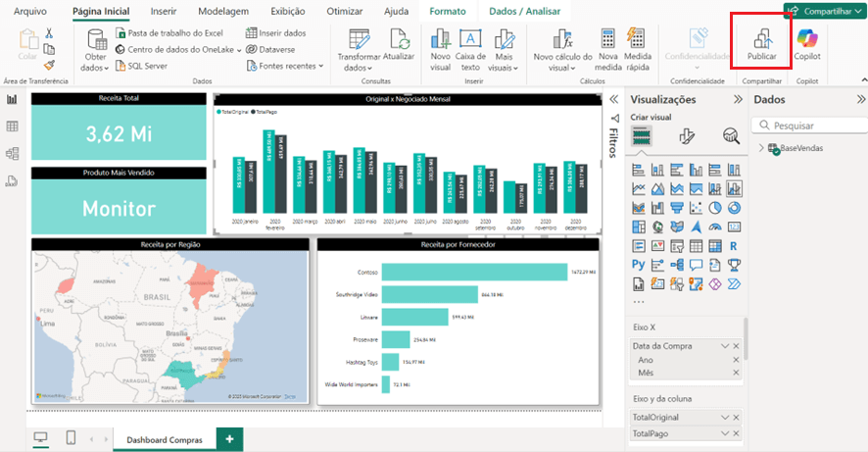The width and height of the screenshot is (868, 452).
Task: Choose the pie chart visual
Action: [714, 208]
